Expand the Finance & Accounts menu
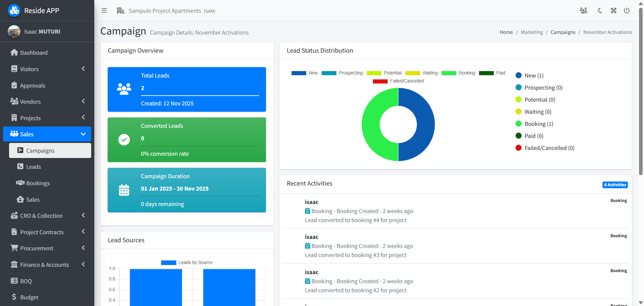 (47, 265)
